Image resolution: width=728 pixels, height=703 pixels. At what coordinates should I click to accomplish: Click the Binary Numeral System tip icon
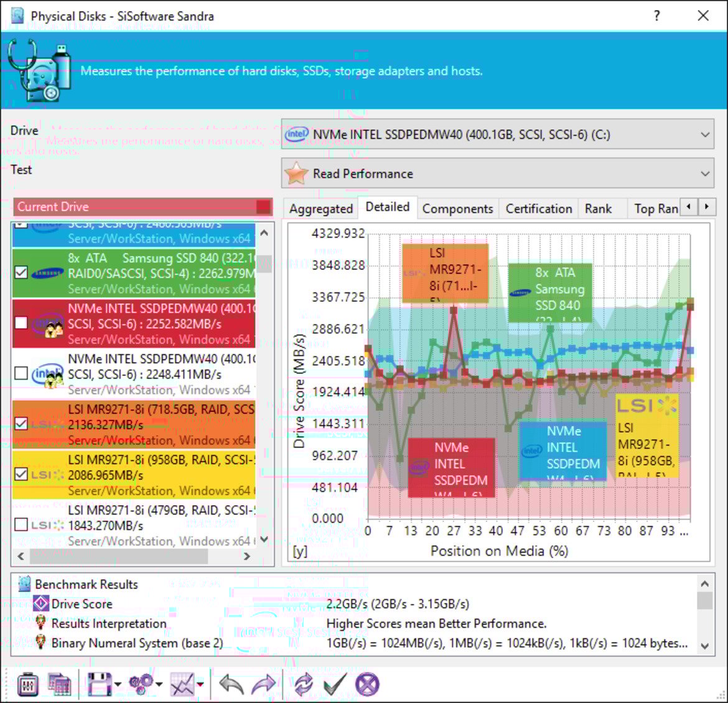click(x=41, y=643)
